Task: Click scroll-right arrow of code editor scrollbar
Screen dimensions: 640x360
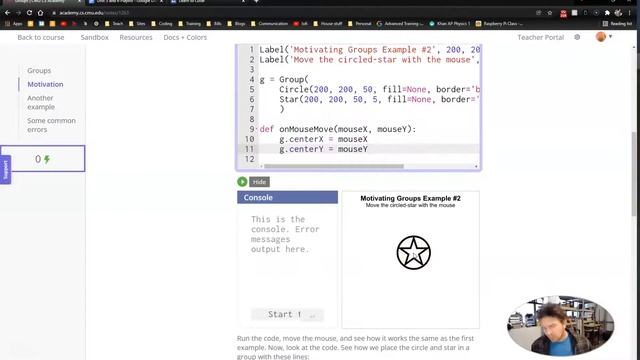Action: 476,166
